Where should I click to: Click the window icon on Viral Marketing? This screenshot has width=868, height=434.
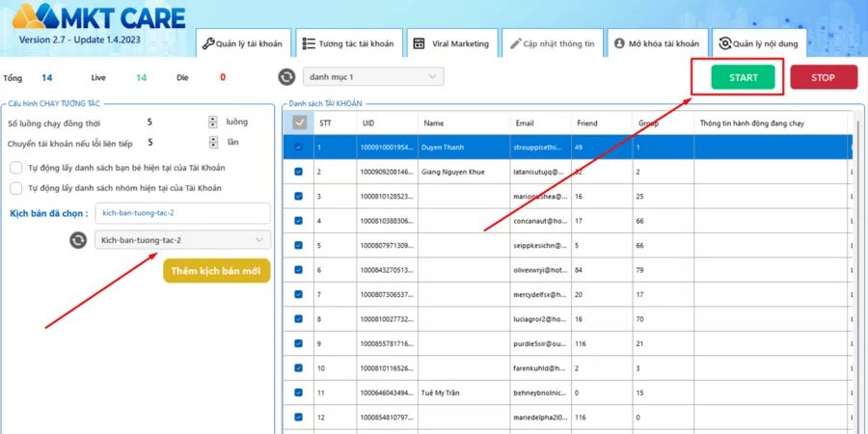(420, 43)
